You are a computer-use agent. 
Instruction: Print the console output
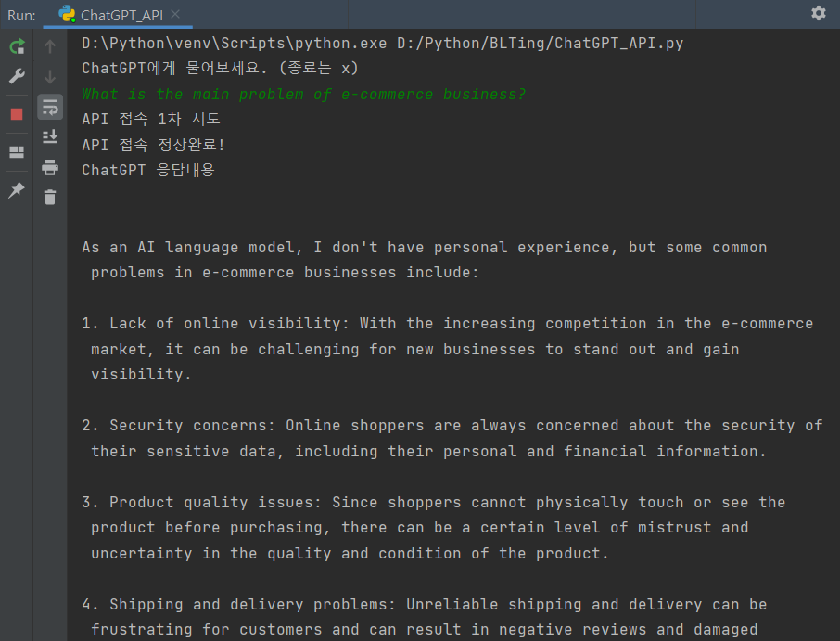pyautogui.click(x=50, y=167)
